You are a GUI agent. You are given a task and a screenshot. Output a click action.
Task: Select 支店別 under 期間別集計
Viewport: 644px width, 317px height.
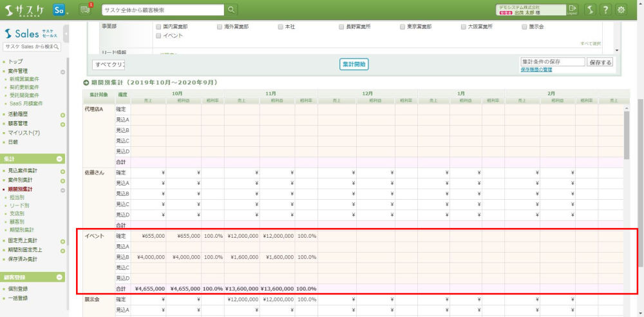17,214
